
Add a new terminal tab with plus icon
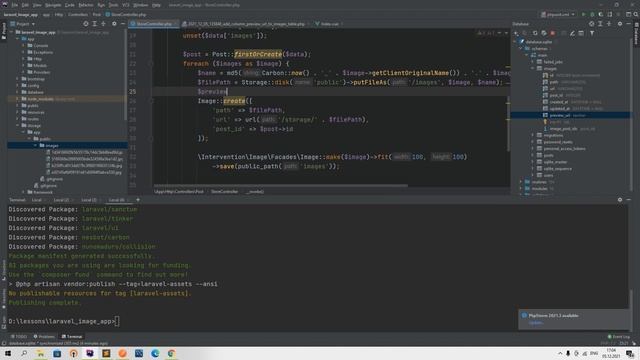(138, 200)
